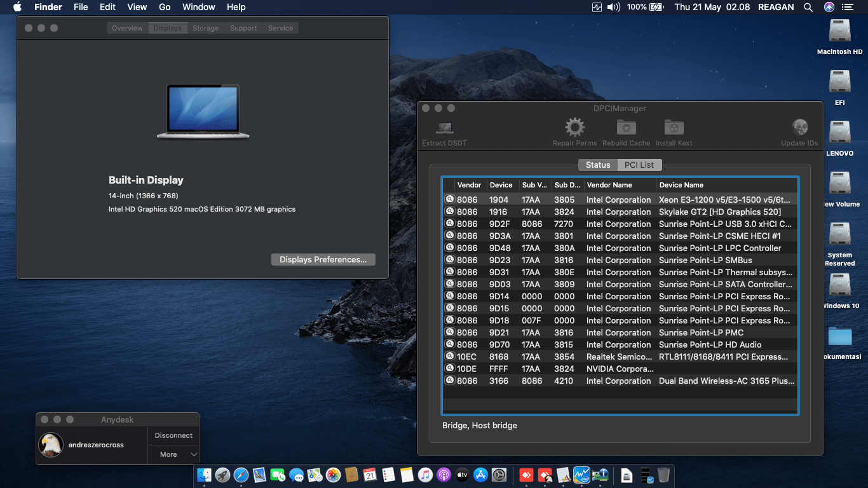Open the Help menu
Viewport: 868px width, 488px height.
click(236, 7)
